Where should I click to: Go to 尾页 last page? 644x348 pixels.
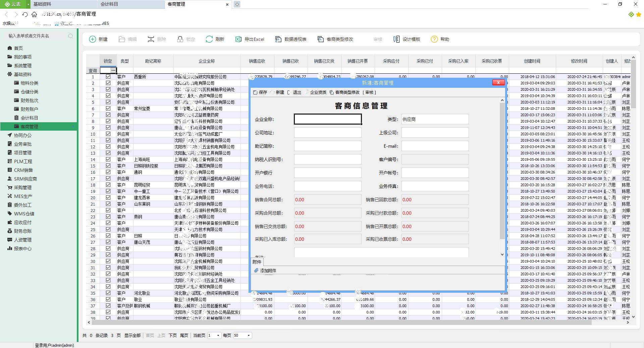184,335
